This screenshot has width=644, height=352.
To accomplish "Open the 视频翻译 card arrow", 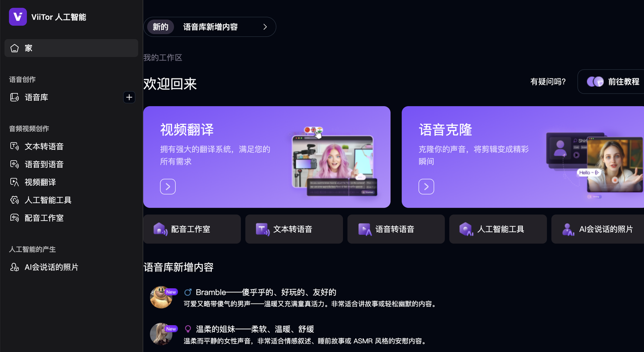I will click(x=168, y=187).
